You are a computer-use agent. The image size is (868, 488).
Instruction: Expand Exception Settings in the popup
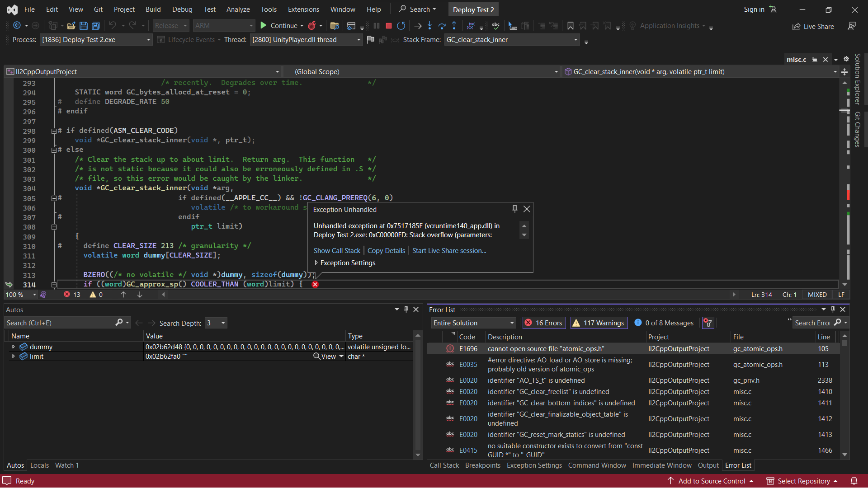click(316, 263)
